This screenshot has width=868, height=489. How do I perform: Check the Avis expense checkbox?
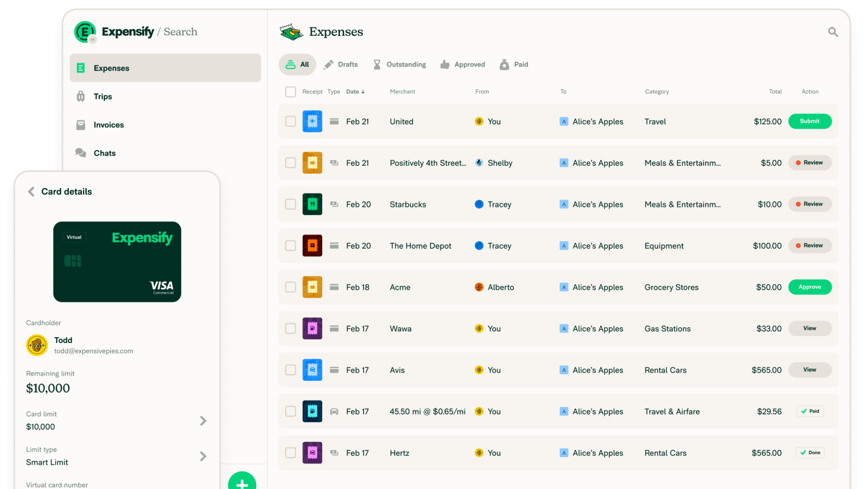[290, 370]
